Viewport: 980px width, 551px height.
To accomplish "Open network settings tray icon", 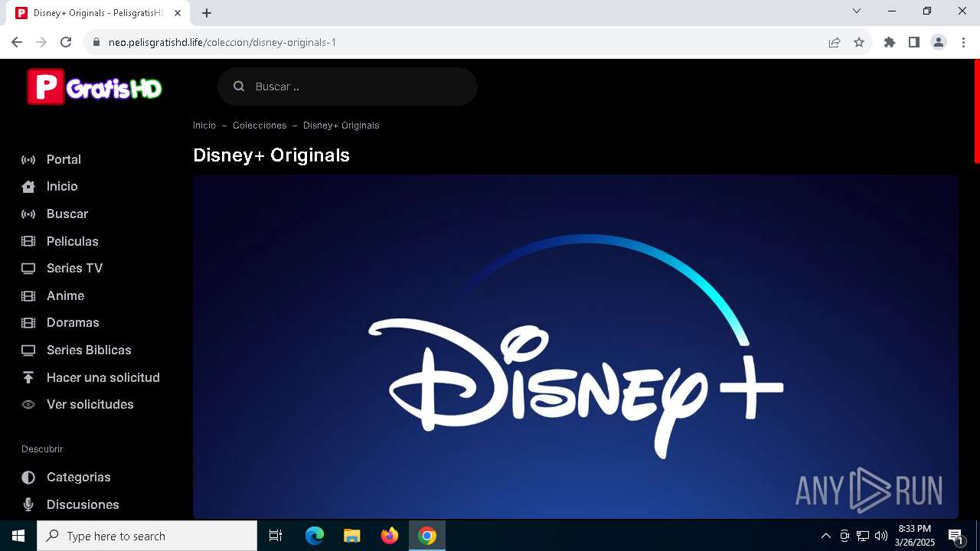I will 863,536.
